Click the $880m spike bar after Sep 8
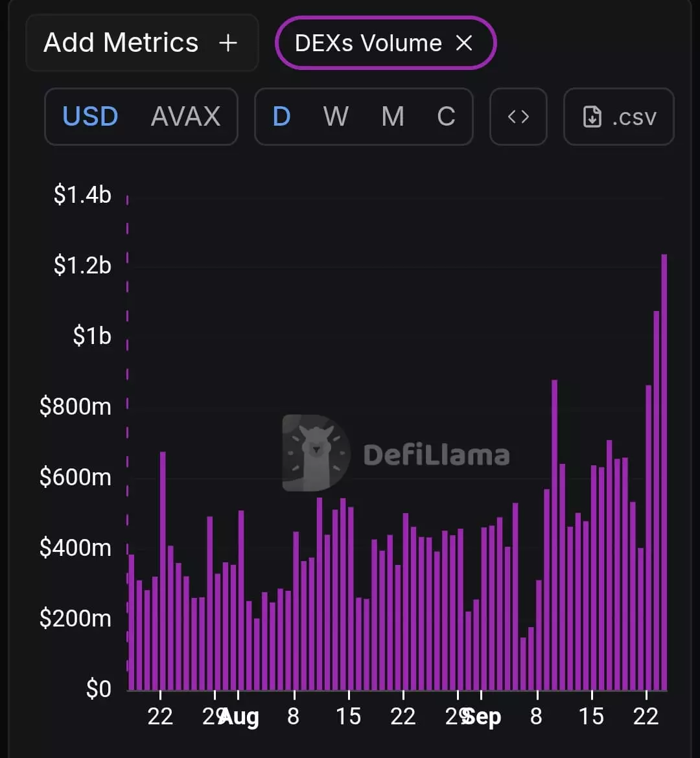700x758 pixels. tap(554, 535)
